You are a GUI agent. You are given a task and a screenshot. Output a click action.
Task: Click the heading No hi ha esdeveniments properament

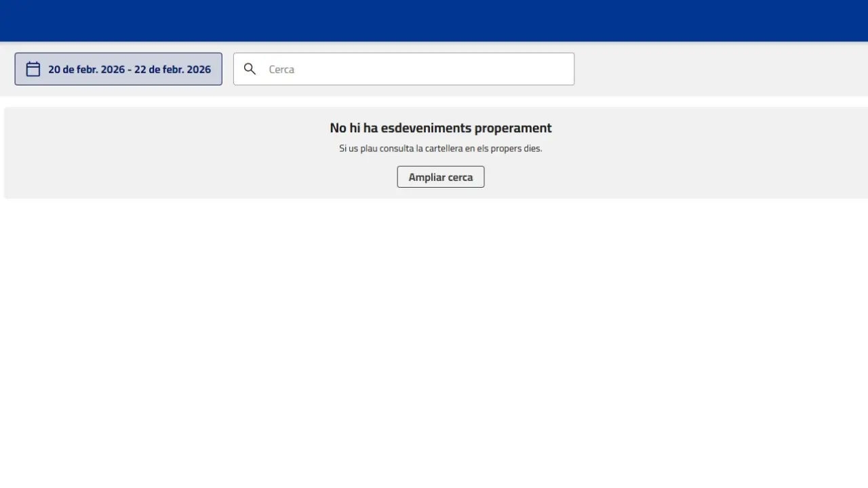pos(441,128)
